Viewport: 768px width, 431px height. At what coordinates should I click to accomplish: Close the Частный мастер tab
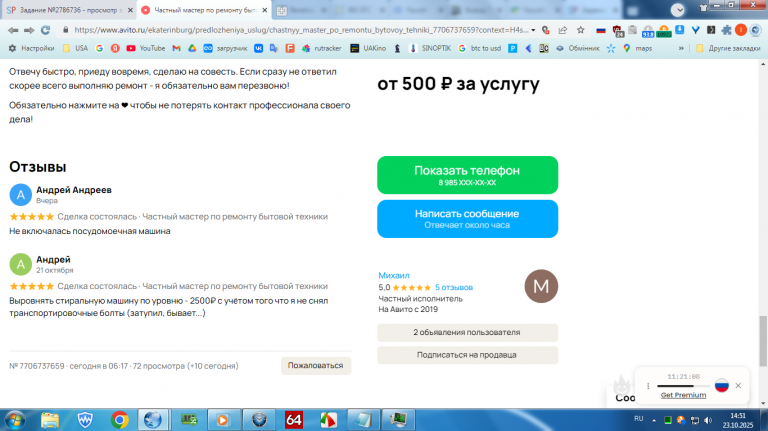coord(264,10)
